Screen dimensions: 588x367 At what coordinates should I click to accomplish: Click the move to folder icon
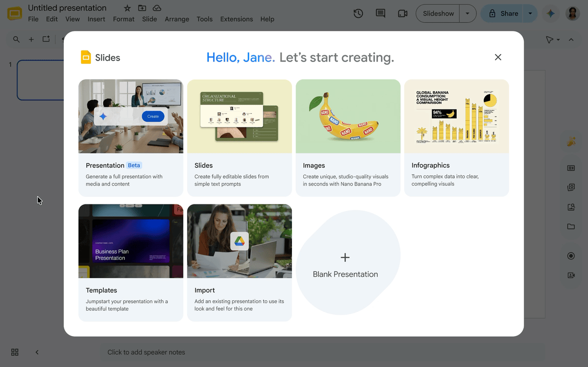tap(142, 8)
